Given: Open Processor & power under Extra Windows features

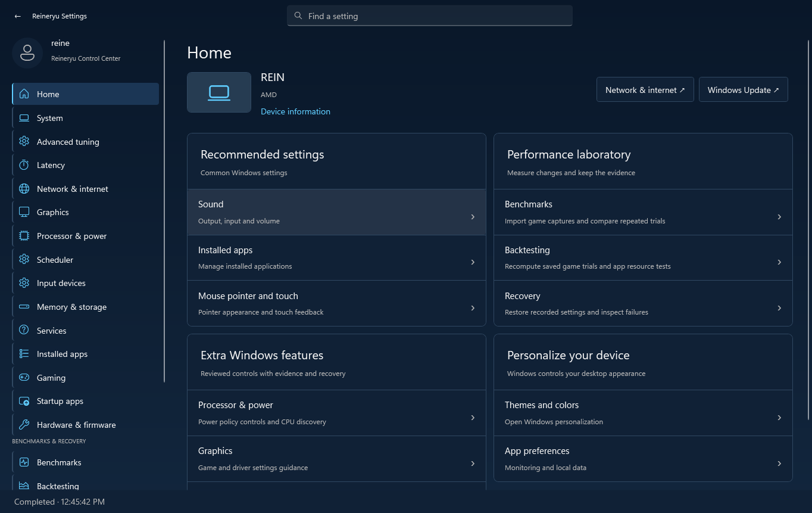Looking at the screenshot, I should [x=336, y=413].
